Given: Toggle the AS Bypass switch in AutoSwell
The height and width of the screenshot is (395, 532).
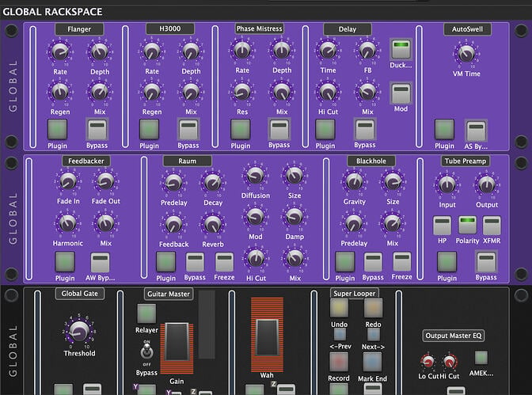Looking at the screenshot, I should pyautogui.click(x=476, y=131).
